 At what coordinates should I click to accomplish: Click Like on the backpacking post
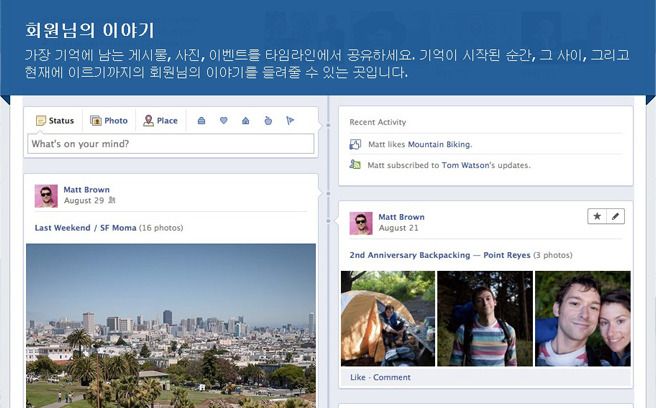(358, 377)
